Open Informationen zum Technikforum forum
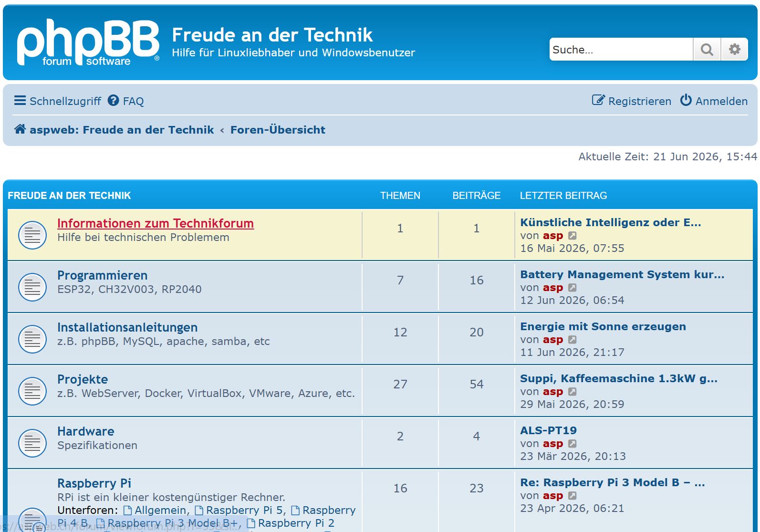The width and height of the screenshot is (760, 532). click(x=156, y=223)
